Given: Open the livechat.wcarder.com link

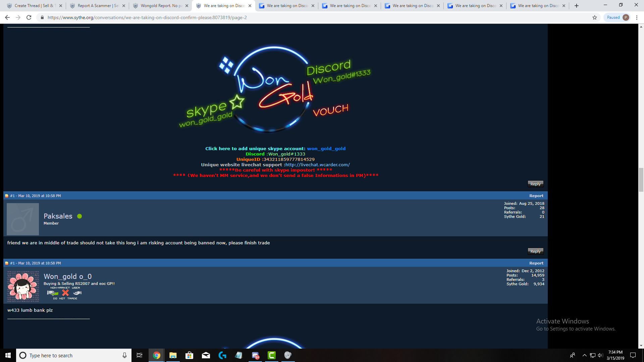Looking at the screenshot, I should 317,165.
